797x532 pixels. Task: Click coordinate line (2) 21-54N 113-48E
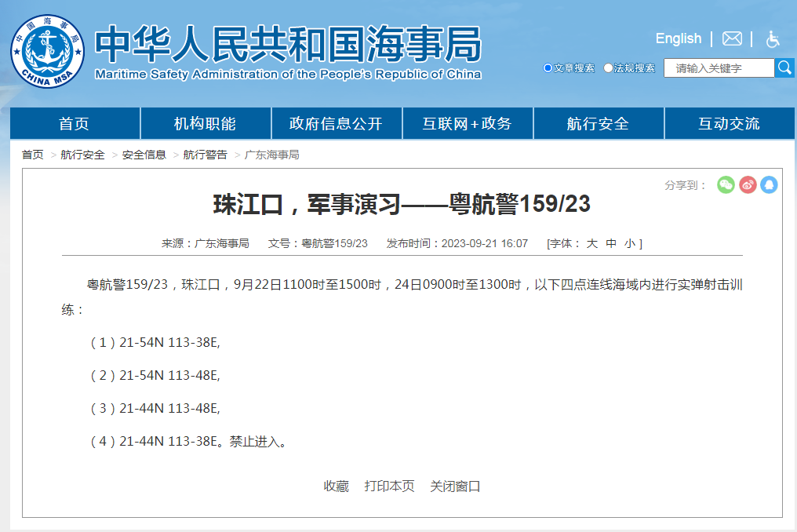155,375
